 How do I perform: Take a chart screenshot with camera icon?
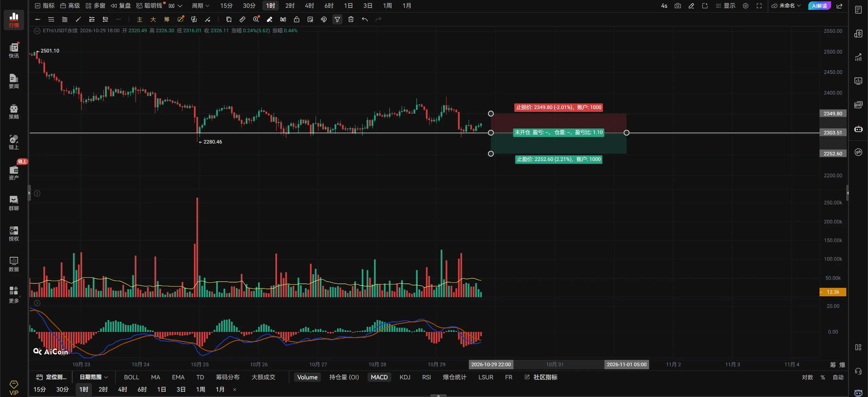677,6
